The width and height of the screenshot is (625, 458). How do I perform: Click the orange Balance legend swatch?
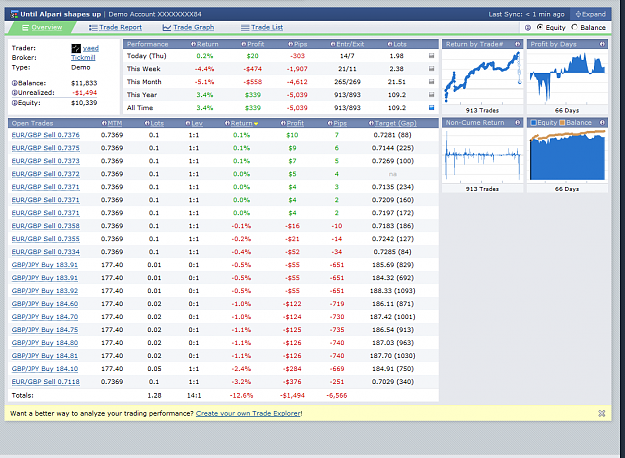(562, 123)
